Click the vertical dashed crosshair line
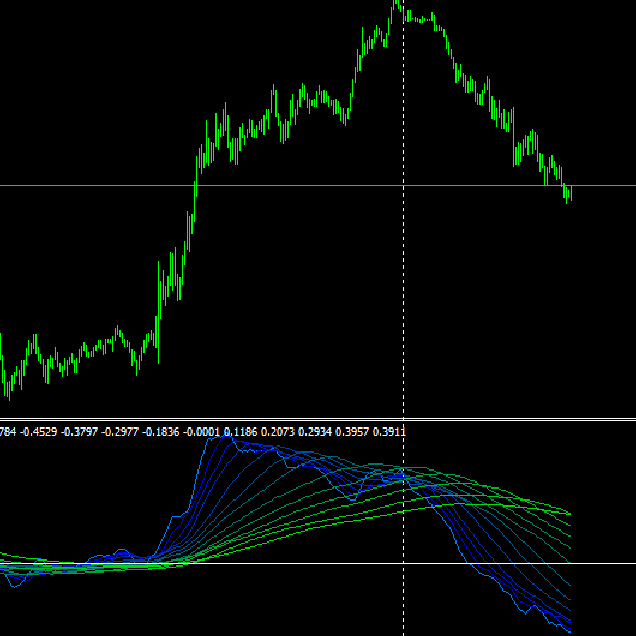This screenshot has width=636, height=636. 403,300
